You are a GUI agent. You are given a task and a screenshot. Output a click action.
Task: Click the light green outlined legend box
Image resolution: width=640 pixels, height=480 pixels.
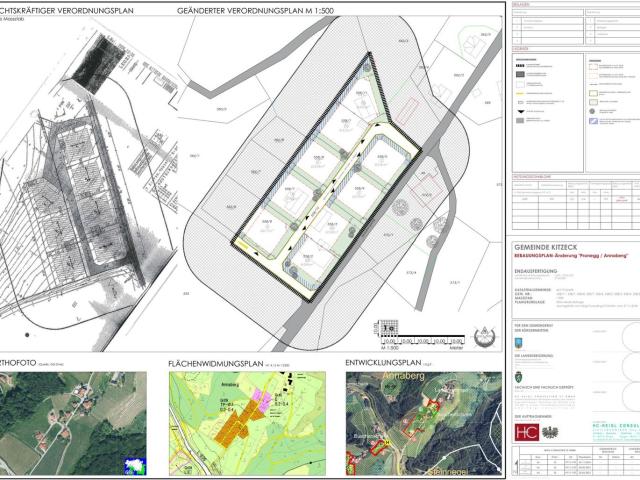click(593, 102)
